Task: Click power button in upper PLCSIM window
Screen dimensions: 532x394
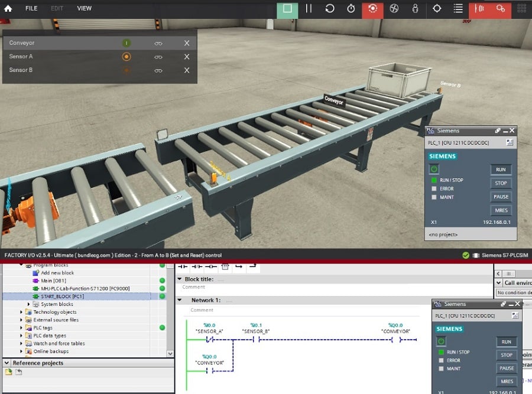Action: tap(434, 169)
